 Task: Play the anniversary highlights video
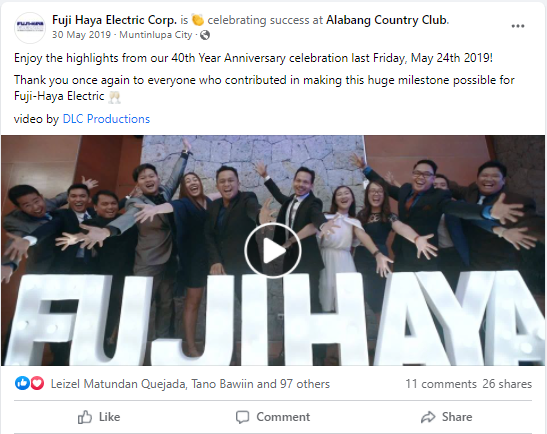pos(272,250)
